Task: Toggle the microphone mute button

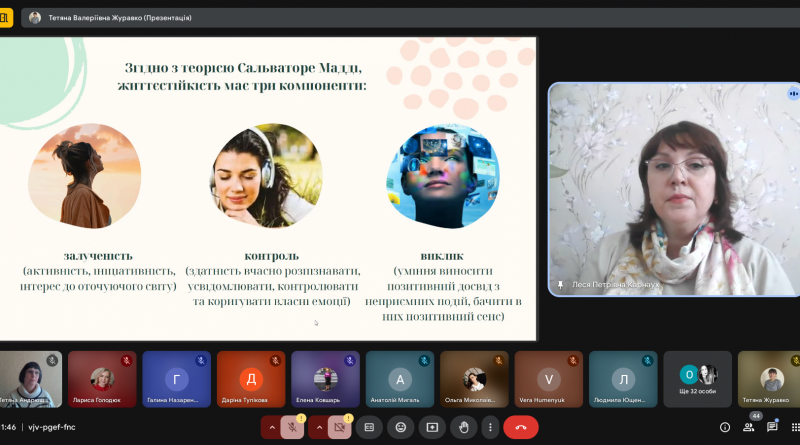Action: tap(292, 428)
